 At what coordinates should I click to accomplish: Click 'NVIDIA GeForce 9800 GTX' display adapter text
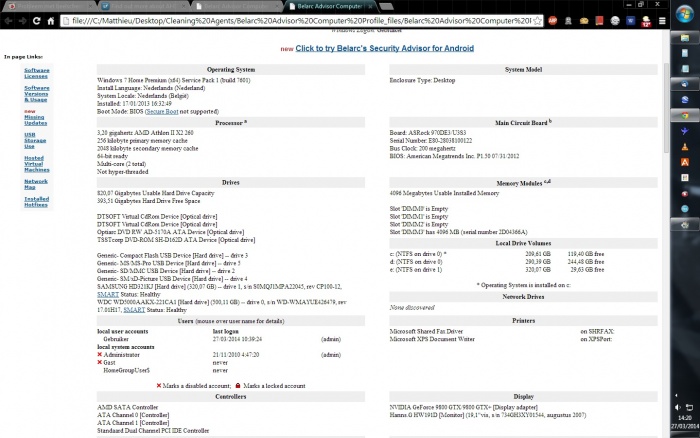click(463, 408)
